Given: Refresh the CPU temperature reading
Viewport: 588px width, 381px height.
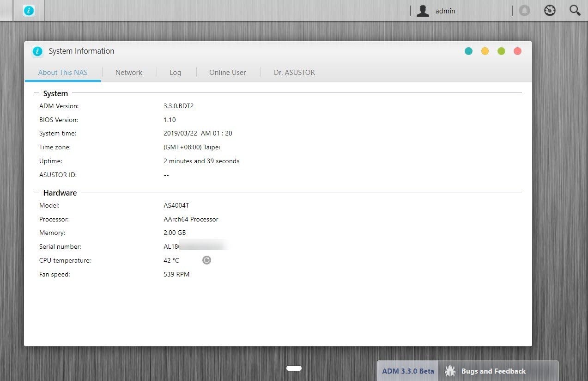Looking at the screenshot, I should [206, 260].
